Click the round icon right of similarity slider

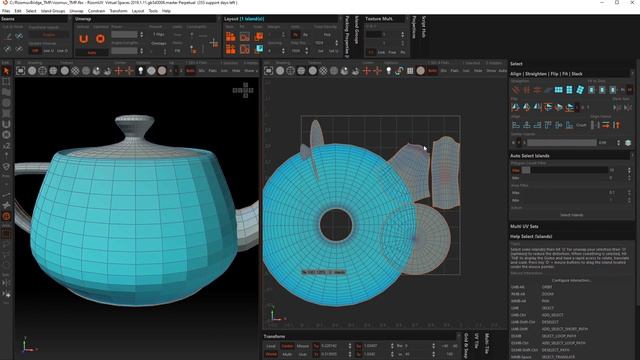click(x=628, y=142)
